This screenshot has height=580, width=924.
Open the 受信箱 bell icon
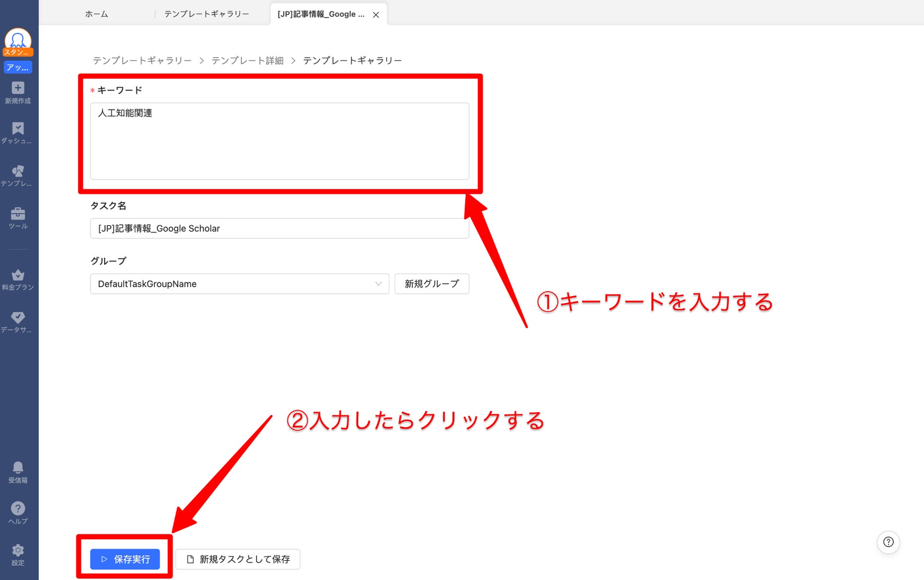pos(18,468)
